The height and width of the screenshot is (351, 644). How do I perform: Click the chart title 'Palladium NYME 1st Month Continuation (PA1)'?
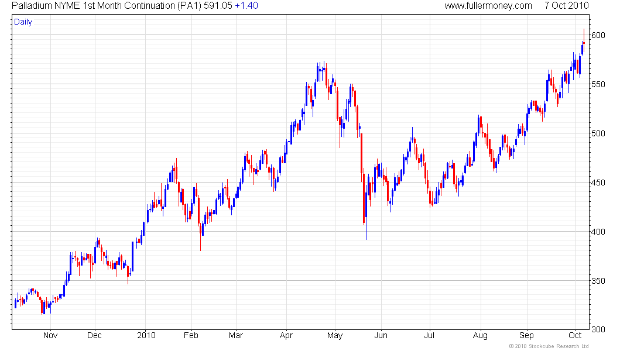point(107,6)
